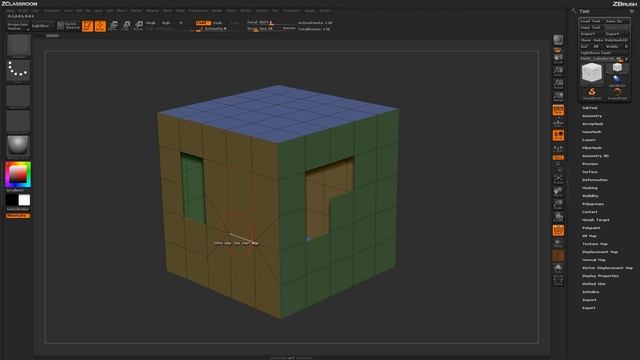Select the orange S sketch tool
This screenshot has height=360, width=640.
coord(592,93)
